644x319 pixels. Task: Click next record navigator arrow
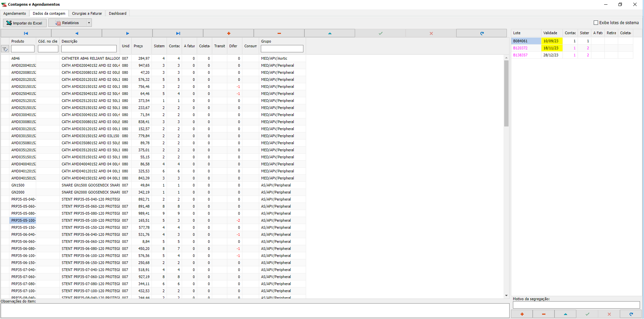tap(127, 33)
